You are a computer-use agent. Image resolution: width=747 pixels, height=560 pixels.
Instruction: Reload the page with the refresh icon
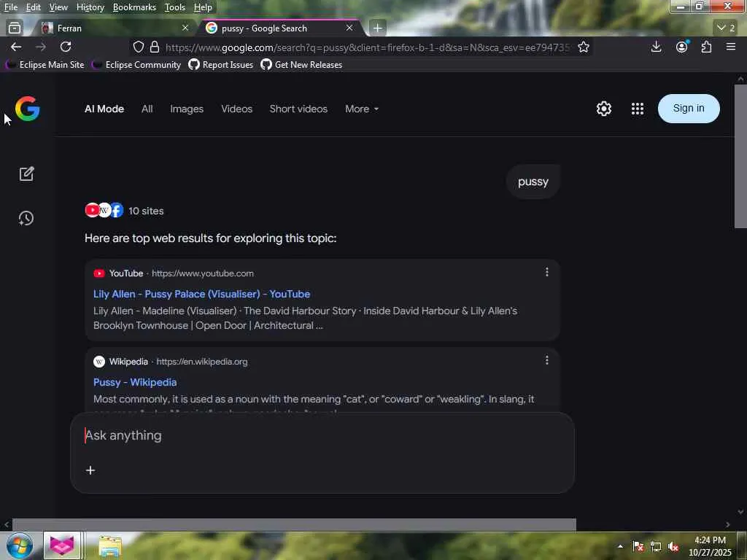pos(66,47)
